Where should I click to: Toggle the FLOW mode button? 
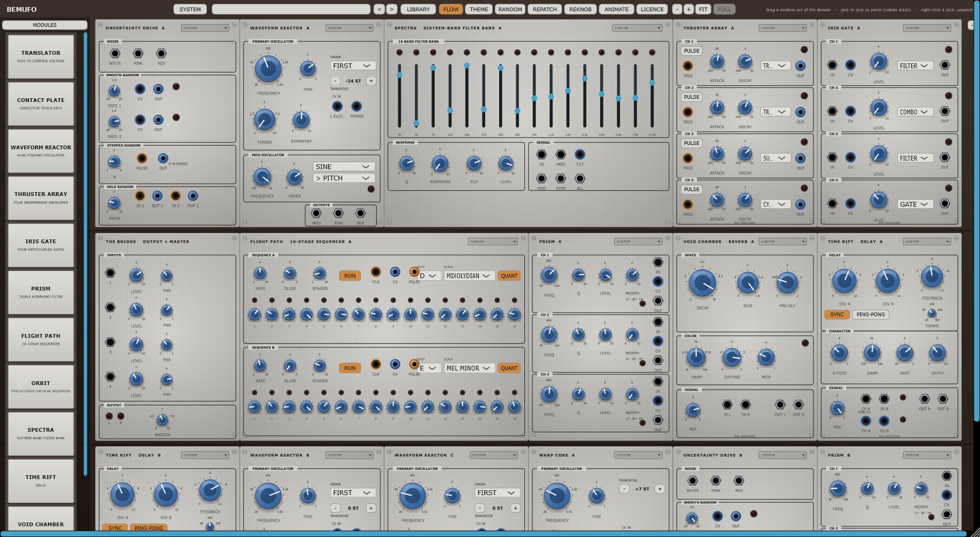451,9
